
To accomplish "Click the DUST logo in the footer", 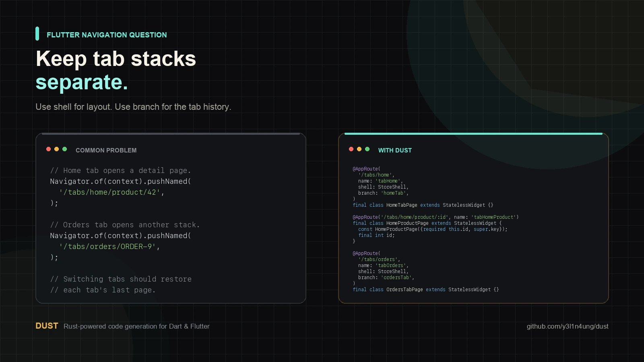I will (47, 326).
